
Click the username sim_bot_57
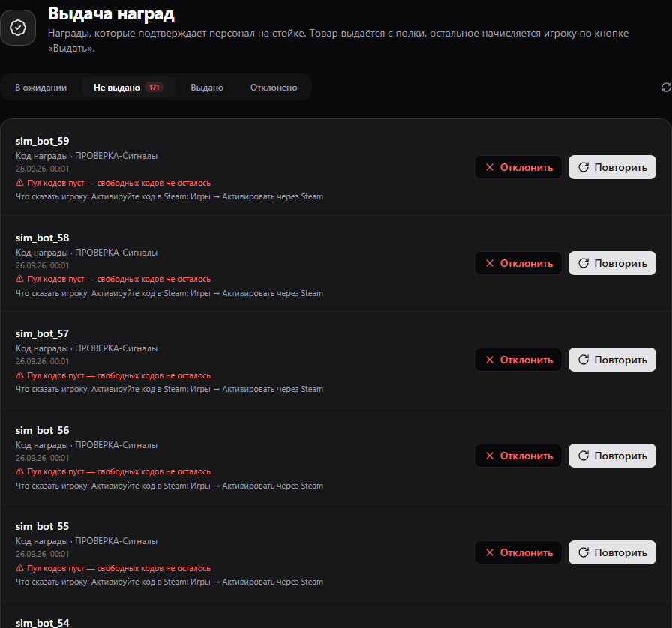tap(43, 333)
